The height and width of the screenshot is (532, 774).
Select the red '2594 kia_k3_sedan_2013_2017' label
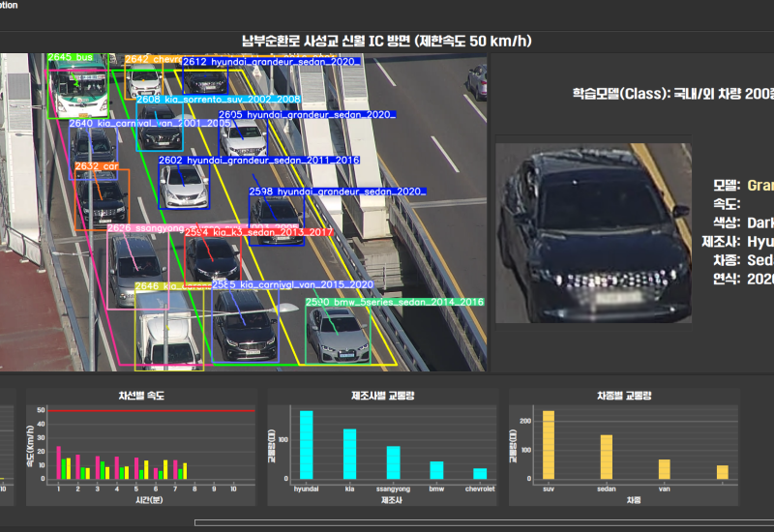click(259, 232)
